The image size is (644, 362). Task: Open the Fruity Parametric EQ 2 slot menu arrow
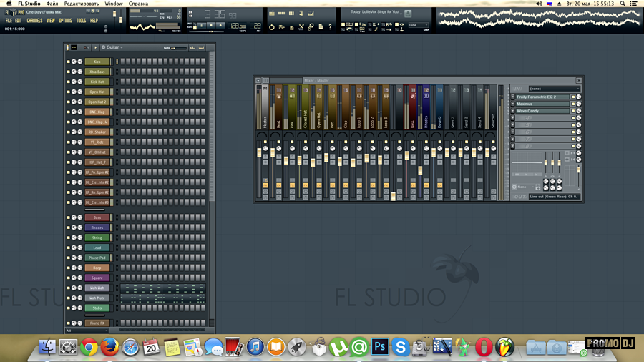point(512,97)
